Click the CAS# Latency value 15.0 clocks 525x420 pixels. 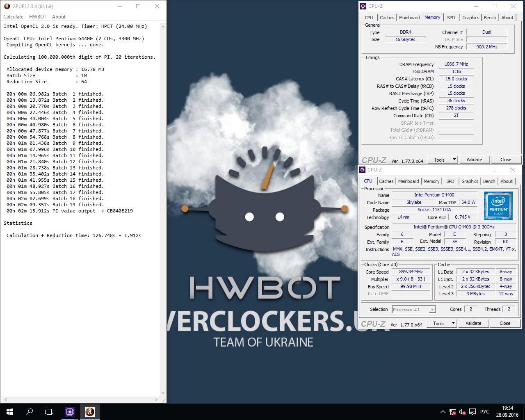pos(456,79)
